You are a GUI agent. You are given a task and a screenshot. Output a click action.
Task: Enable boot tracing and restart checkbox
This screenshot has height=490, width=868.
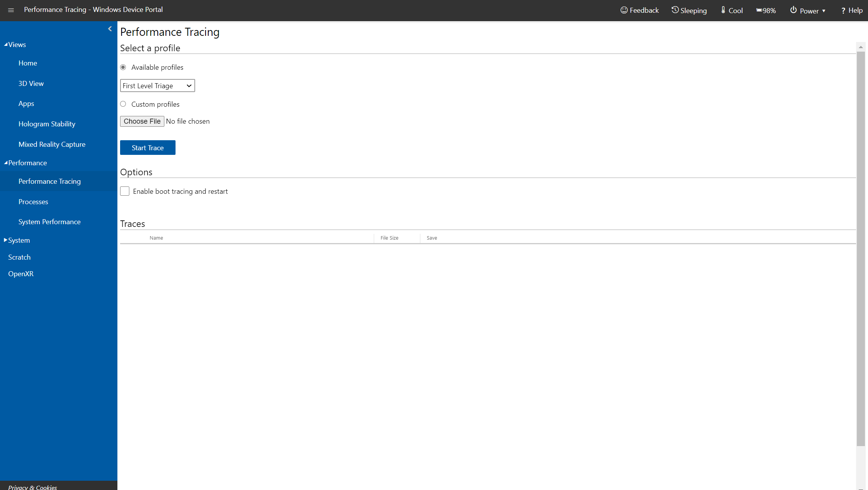coord(125,191)
